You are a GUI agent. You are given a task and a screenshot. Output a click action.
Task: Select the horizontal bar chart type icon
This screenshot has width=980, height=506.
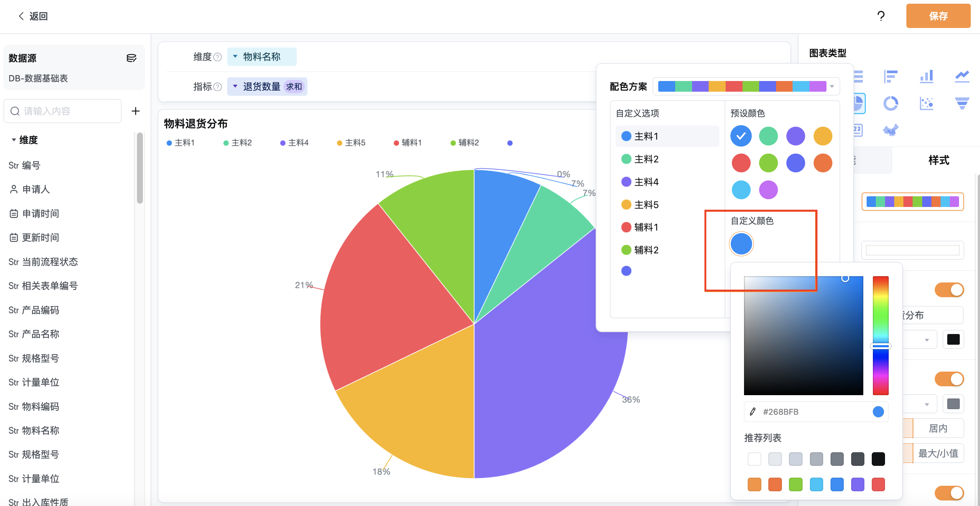pos(890,76)
